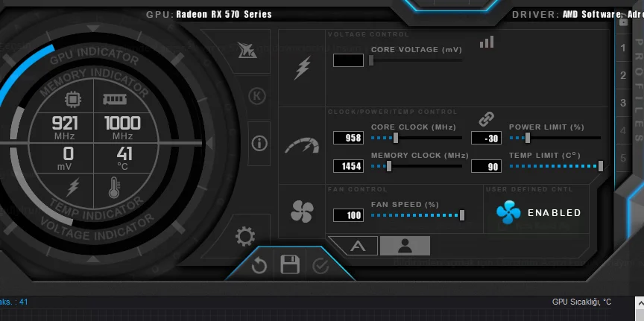Click the POWER LIMIT (%) label

[x=546, y=127]
